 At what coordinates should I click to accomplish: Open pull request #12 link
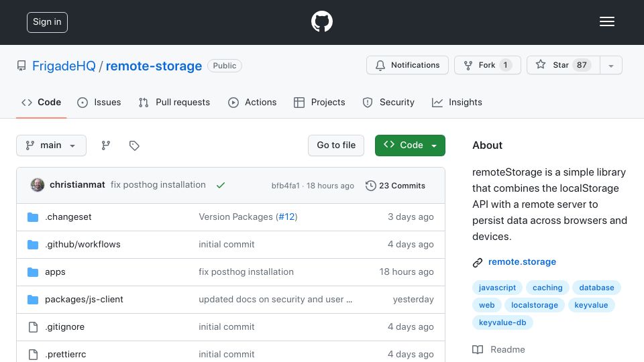(286, 217)
